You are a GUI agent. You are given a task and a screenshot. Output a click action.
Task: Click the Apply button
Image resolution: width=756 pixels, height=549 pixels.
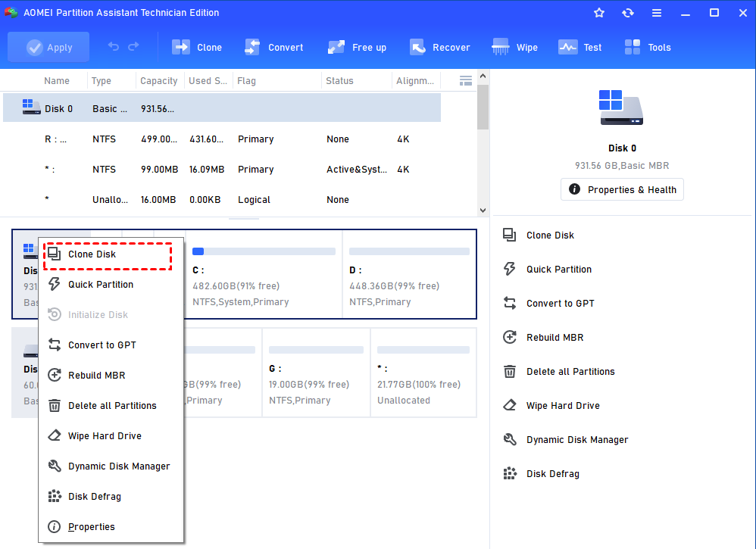[48, 47]
